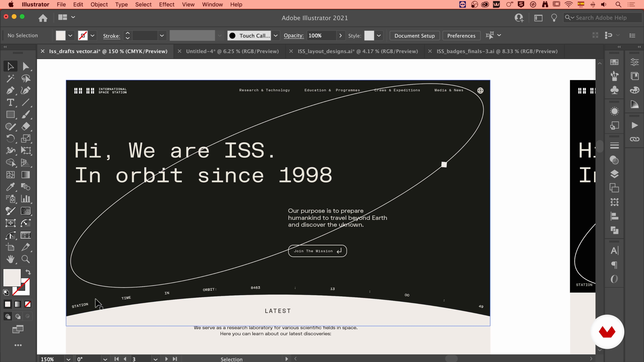
Task: Click Document Setup button
Action: [x=415, y=36]
